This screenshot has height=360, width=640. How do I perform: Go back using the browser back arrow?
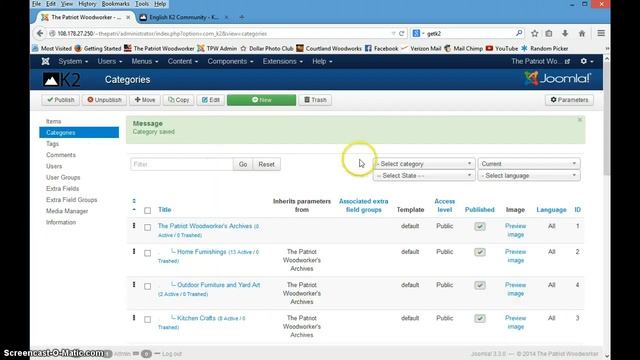[40, 33]
